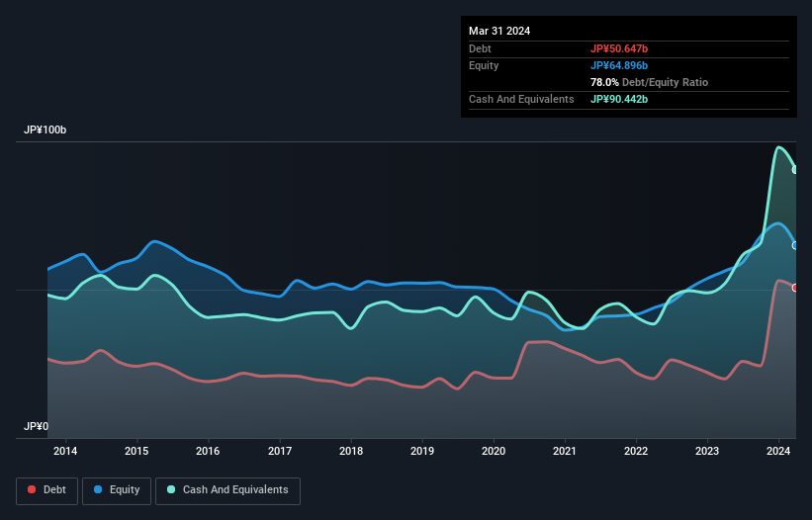Click the blue Equity legend dot
Screen dimensions: 812x520
click(98, 489)
